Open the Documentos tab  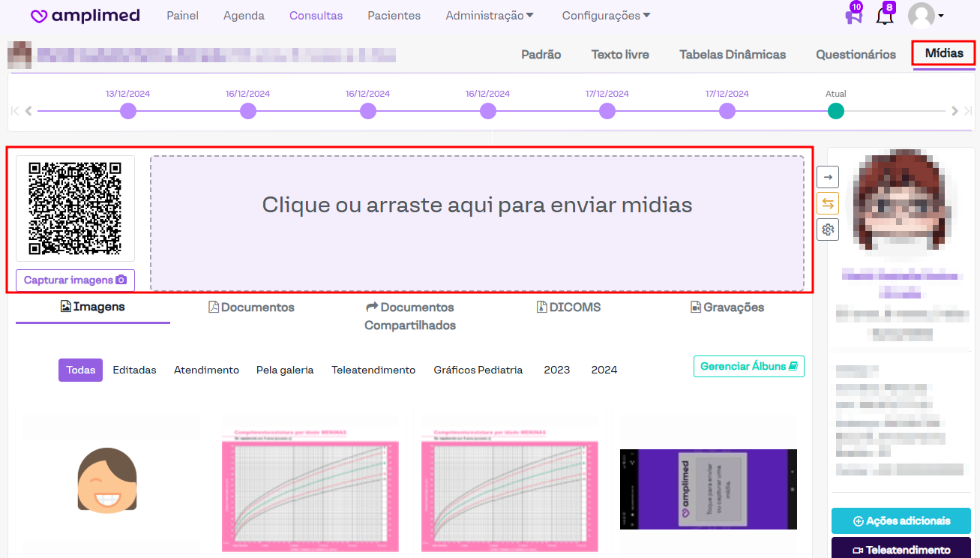[251, 307]
